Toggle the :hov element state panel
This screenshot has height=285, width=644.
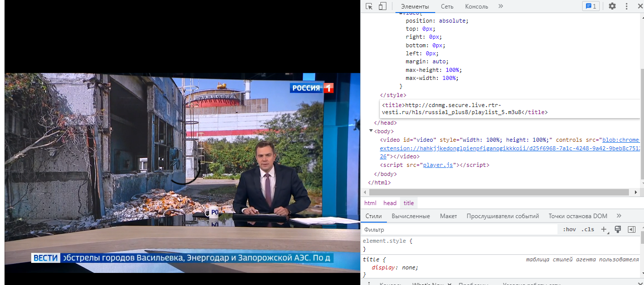(570, 229)
